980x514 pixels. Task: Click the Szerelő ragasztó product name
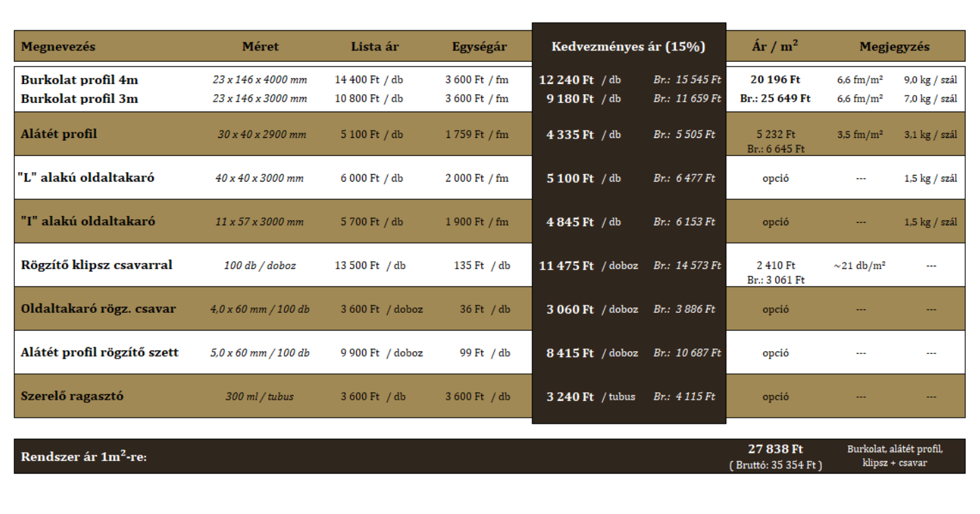(73, 396)
